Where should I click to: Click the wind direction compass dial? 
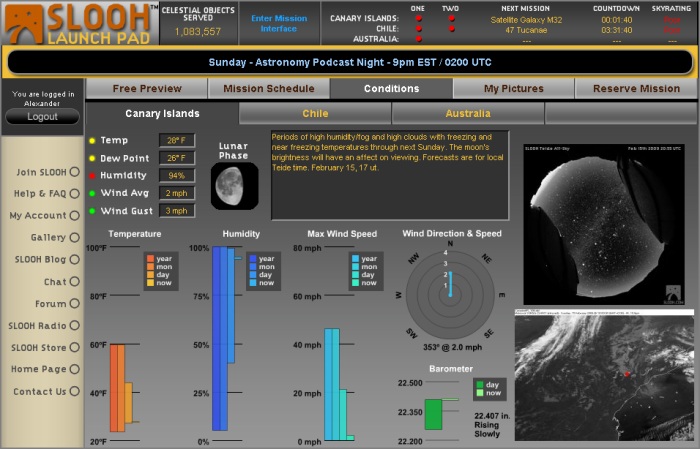(x=450, y=295)
